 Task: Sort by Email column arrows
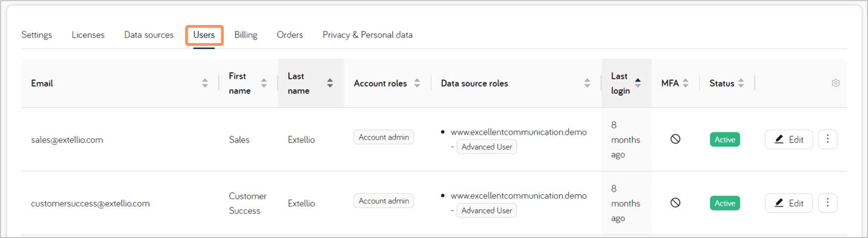[x=205, y=84]
